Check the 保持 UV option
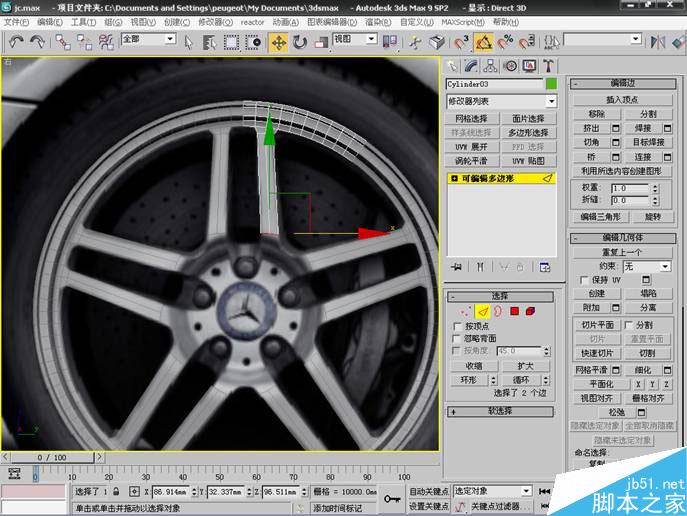Image resolution: width=687 pixels, height=516 pixels. tap(585, 280)
